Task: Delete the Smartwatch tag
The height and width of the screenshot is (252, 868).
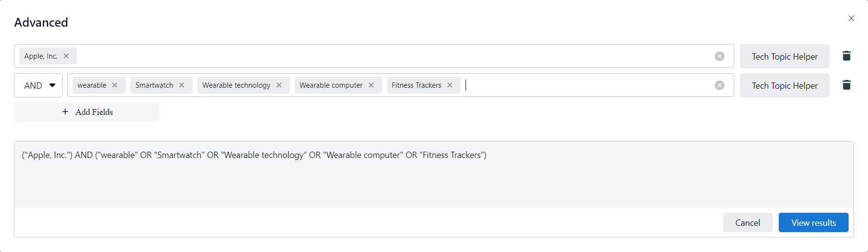Action: (x=182, y=85)
